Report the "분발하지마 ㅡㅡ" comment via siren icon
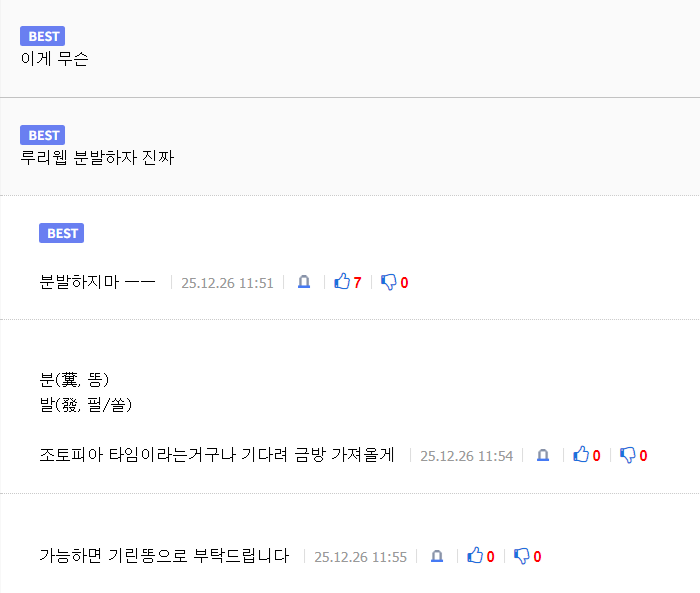Screen dimensions: 700x593 pos(304,282)
